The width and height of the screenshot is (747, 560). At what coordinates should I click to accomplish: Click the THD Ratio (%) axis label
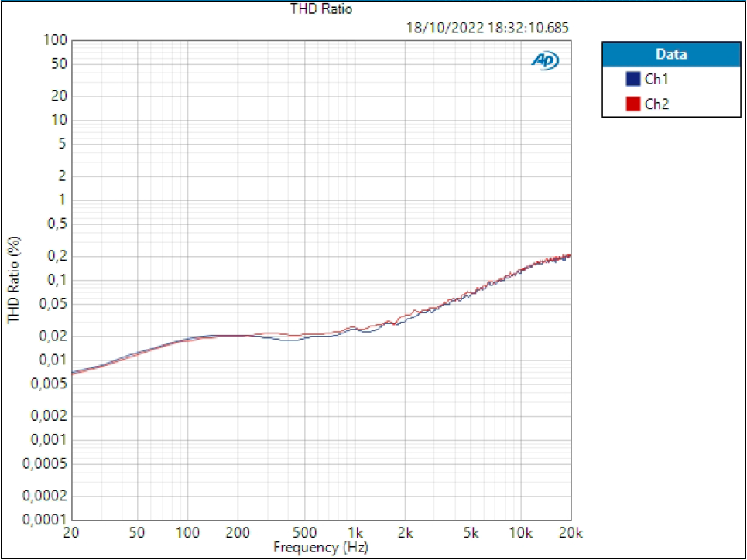point(13,278)
